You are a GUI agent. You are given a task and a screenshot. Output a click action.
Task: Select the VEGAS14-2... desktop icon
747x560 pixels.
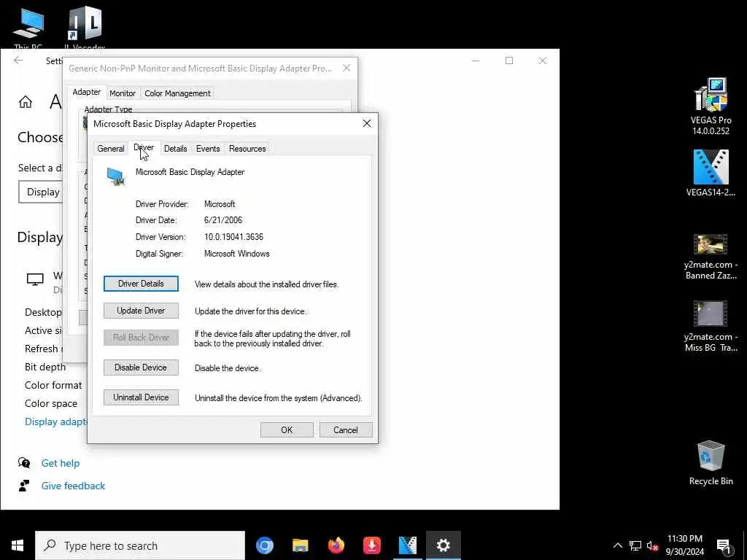pos(711,174)
